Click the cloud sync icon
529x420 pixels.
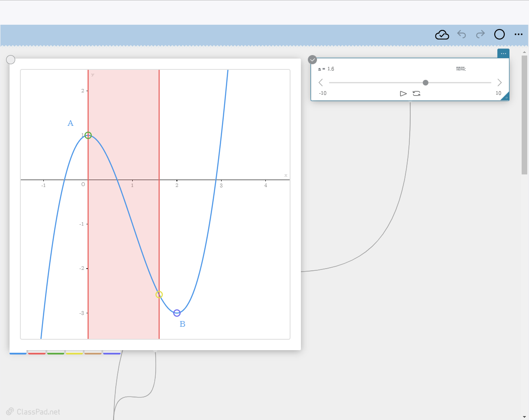pyautogui.click(x=442, y=34)
